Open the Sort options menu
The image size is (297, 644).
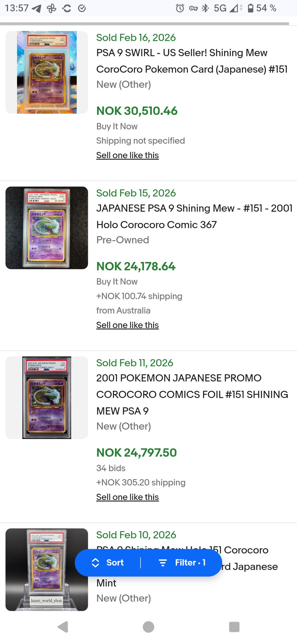(x=108, y=563)
